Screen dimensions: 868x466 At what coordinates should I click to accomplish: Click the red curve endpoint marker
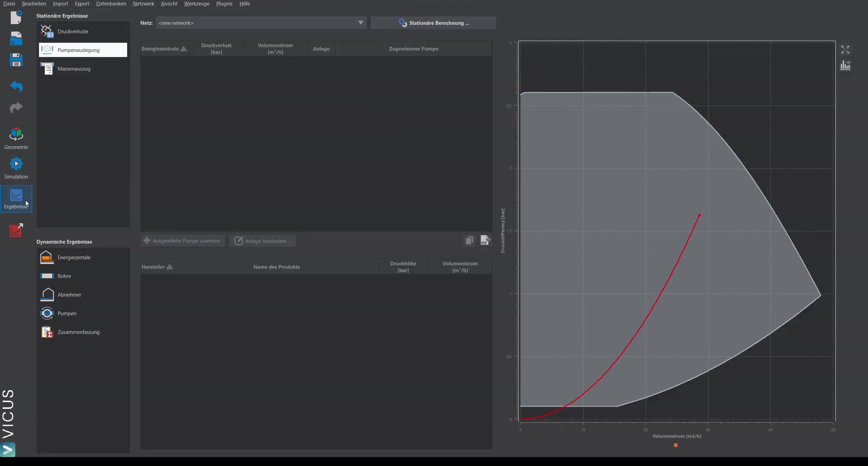699,215
